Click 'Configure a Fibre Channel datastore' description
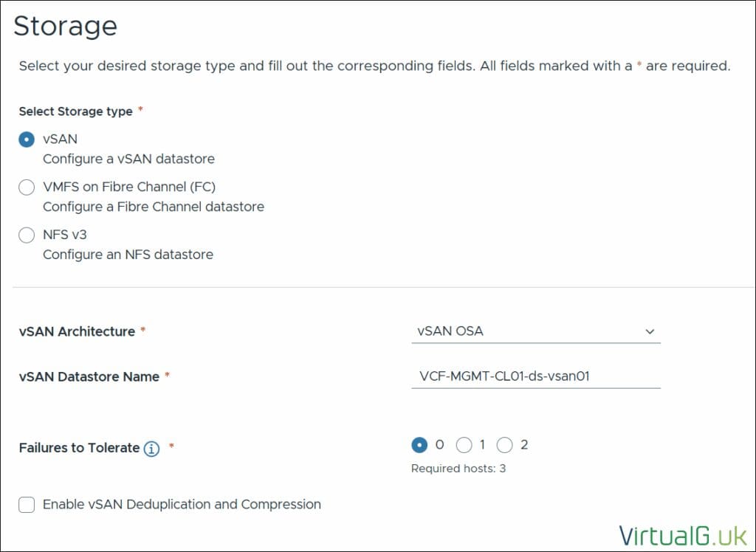 [x=153, y=207]
